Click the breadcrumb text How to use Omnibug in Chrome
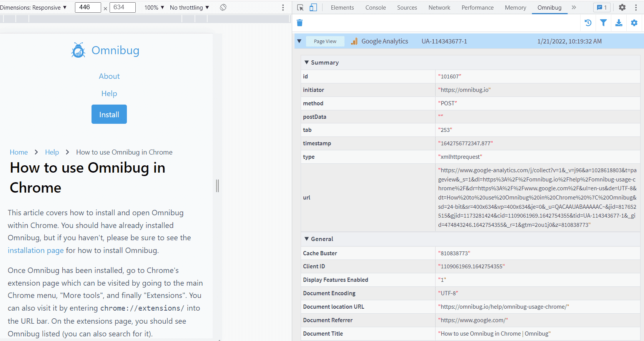 (124, 152)
